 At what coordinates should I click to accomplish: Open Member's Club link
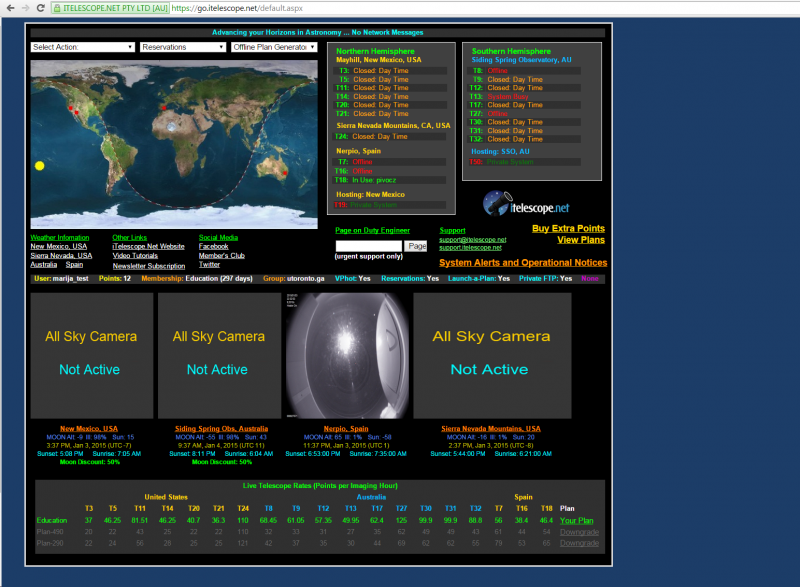pos(221,256)
